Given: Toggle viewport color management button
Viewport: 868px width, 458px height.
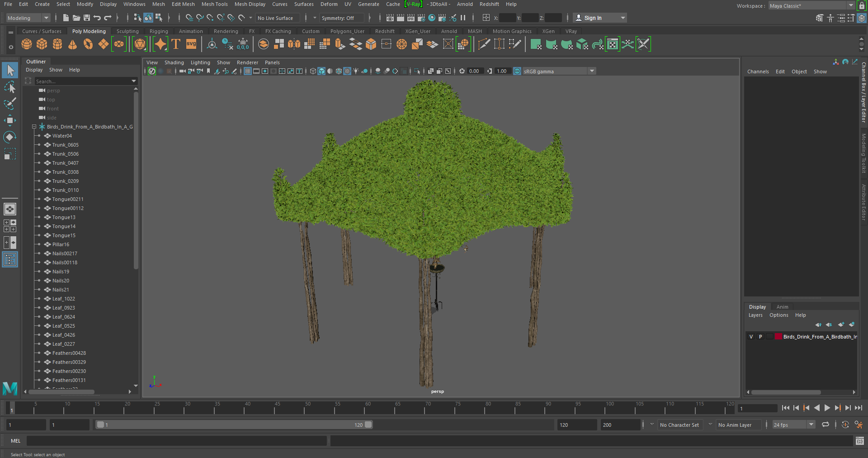Looking at the screenshot, I should pos(517,71).
